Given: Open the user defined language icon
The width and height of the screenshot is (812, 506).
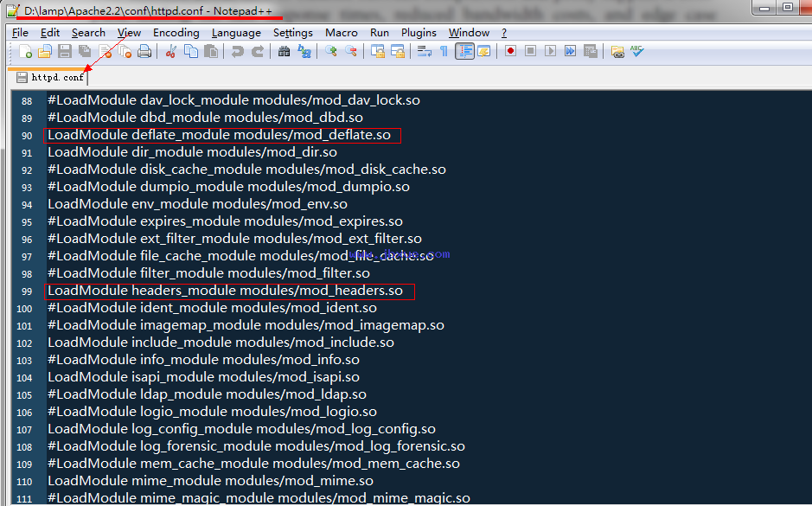Looking at the screenshot, I should 483,51.
